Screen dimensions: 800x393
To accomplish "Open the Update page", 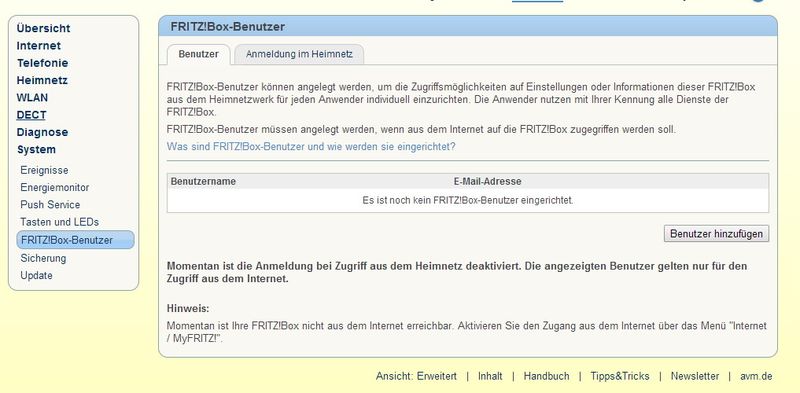I will coord(36,276).
